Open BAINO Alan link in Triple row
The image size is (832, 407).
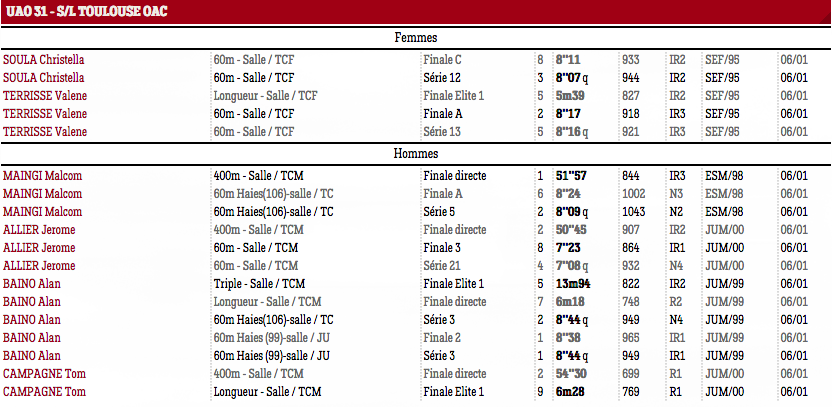(32, 284)
